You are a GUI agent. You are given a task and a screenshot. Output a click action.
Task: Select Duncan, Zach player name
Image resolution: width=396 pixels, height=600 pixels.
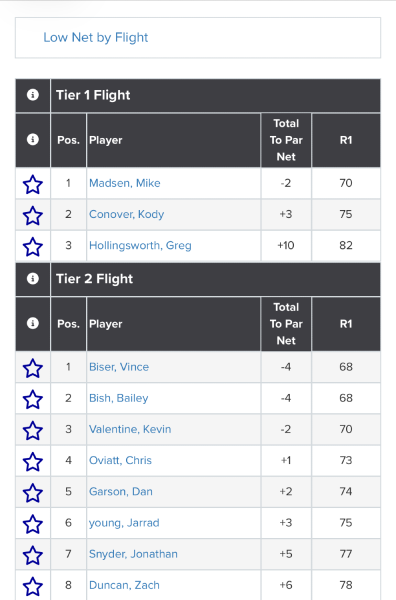click(x=124, y=585)
